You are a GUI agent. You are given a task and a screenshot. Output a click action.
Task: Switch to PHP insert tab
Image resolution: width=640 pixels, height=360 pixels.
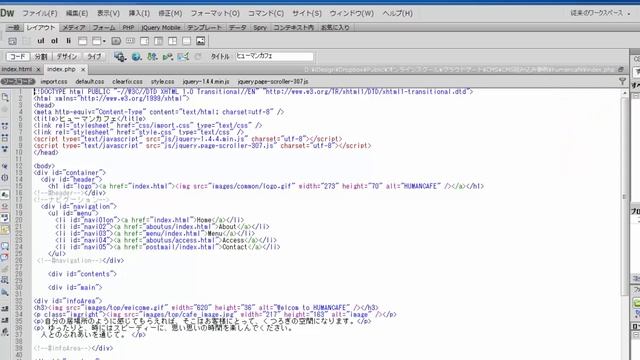tap(128, 27)
